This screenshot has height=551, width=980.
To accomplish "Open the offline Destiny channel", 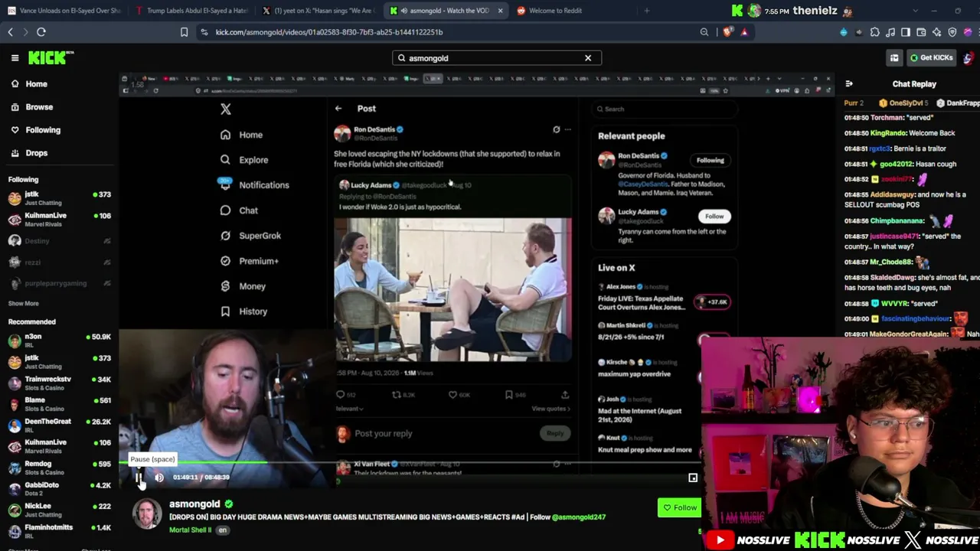I will (59, 241).
